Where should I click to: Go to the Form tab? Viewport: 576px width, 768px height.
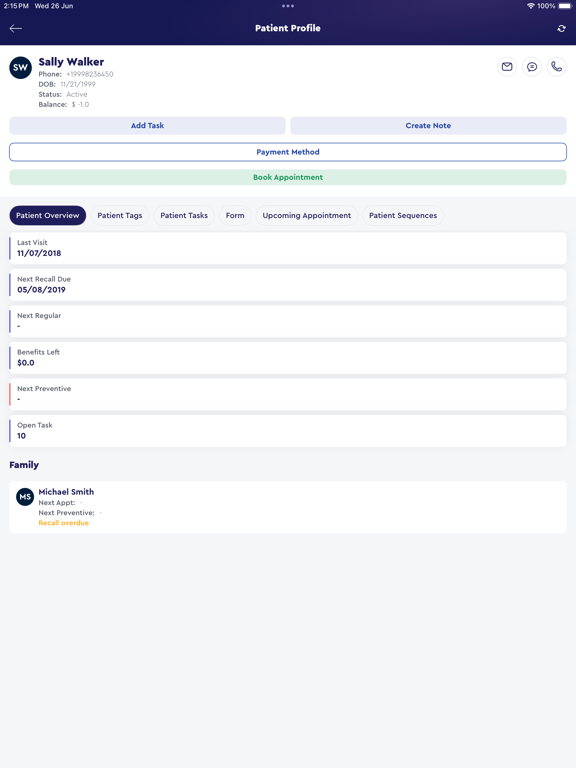click(235, 216)
